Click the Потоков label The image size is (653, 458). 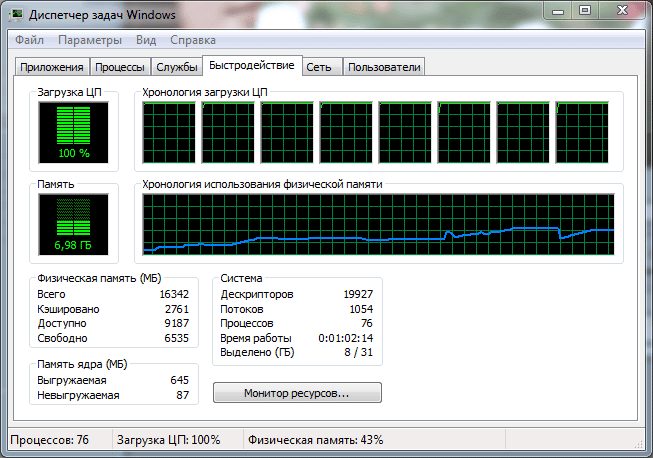(242, 309)
